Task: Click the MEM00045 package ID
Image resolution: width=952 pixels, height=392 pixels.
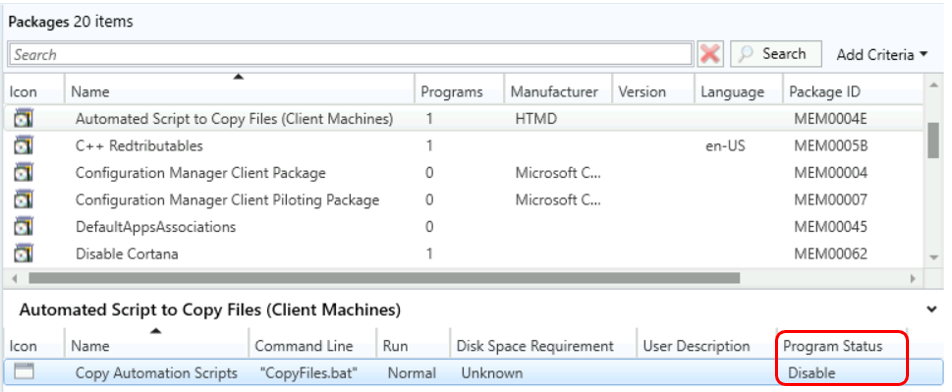Action: coord(830,226)
